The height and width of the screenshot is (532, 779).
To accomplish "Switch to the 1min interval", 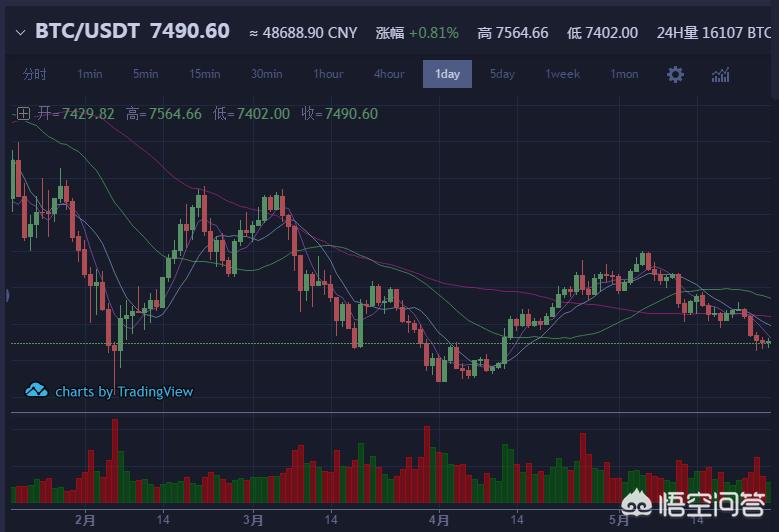I will [x=90, y=75].
